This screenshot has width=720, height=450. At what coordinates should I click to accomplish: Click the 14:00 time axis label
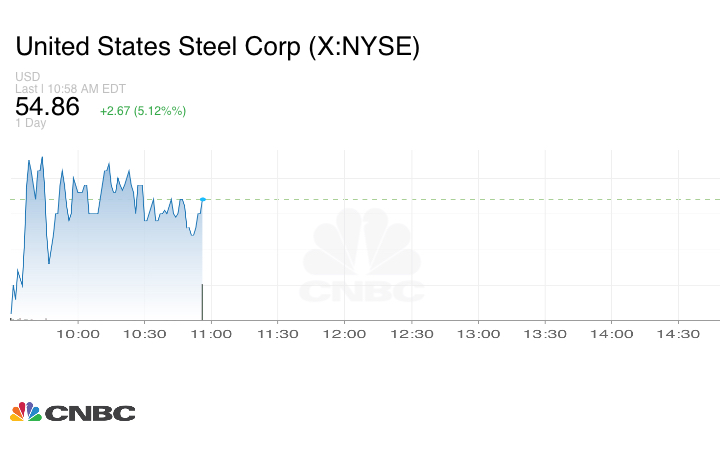coord(611,334)
